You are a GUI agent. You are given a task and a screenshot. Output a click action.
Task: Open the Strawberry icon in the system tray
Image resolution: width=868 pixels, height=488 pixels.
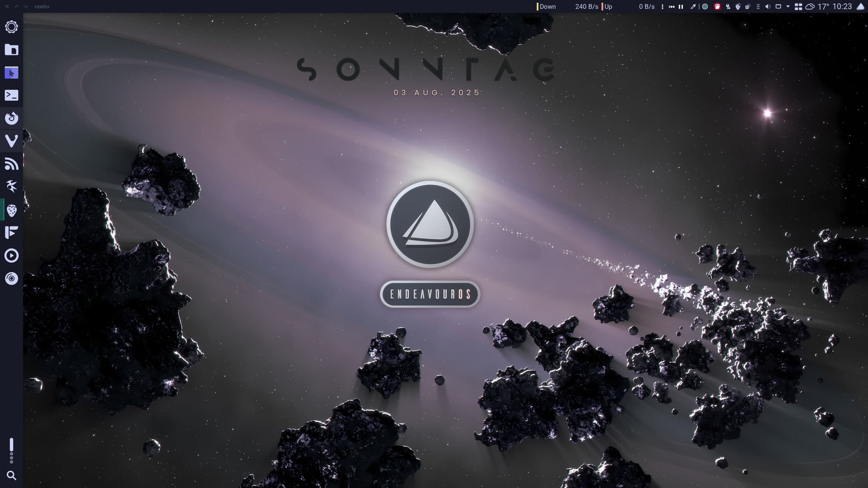click(738, 7)
